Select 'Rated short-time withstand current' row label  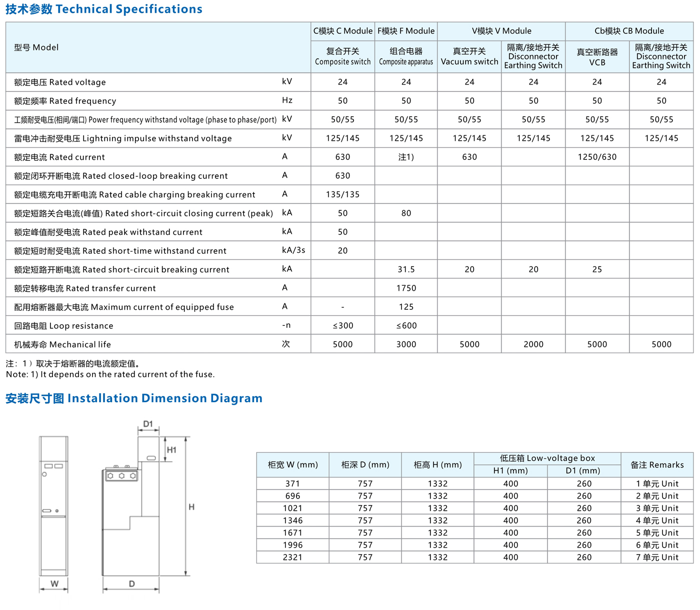tap(120, 251)
